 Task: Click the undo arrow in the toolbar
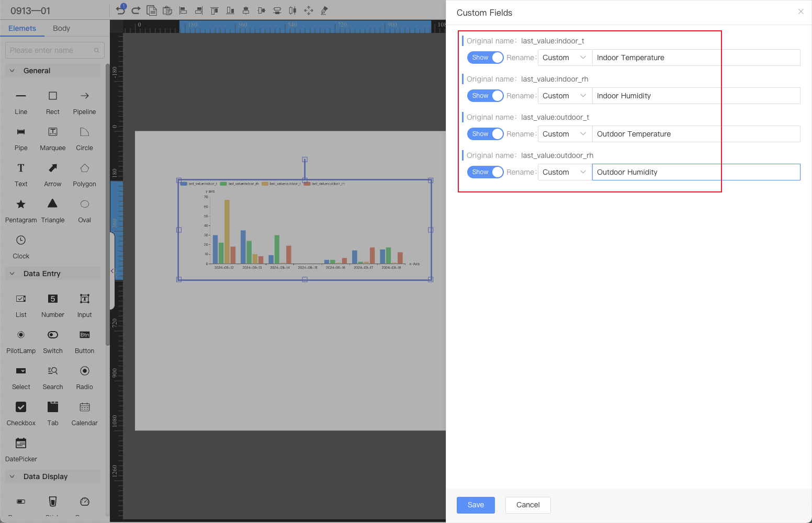(x=121, y=10)
